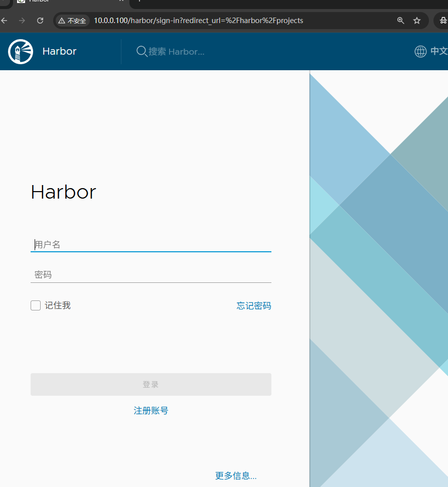Screen dimensions: 448x487
Task: Bookmark the page with the star icon
Action: [417, 21]
